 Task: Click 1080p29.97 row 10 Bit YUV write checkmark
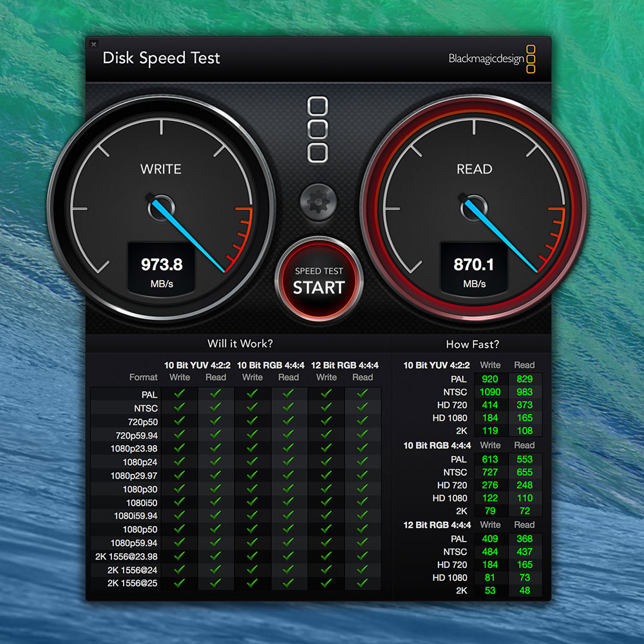180,475
